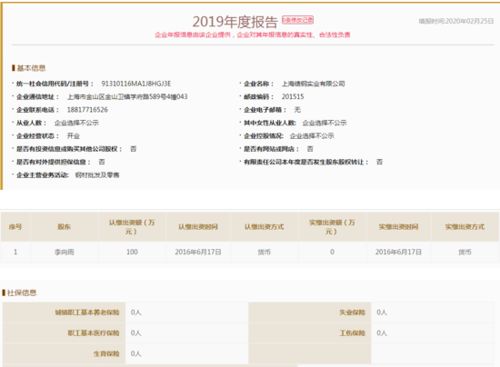Image resolution: width=500 pixels, height=367 pixels.
Task: Click the 社保信息 section heading
Action: (x=22, y=293)
